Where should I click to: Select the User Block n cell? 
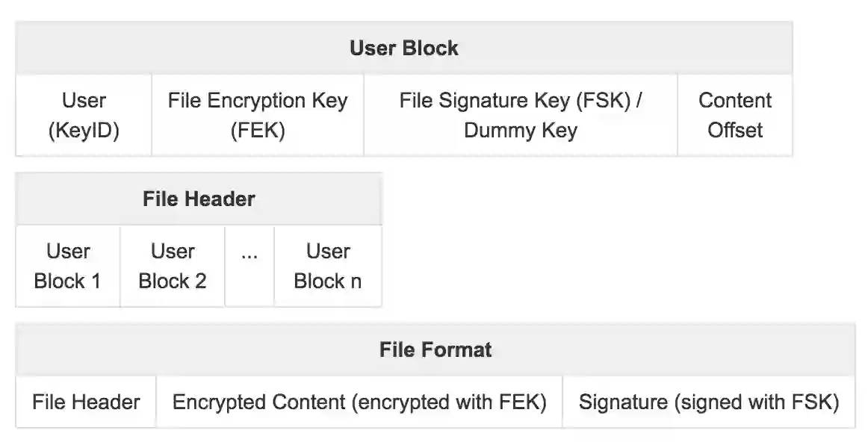tap(328, 266)
